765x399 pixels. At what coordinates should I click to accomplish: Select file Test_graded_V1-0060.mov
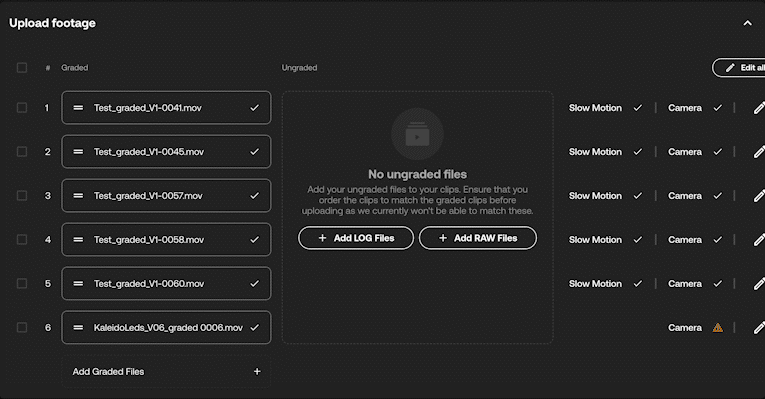[x=166, y=283]
